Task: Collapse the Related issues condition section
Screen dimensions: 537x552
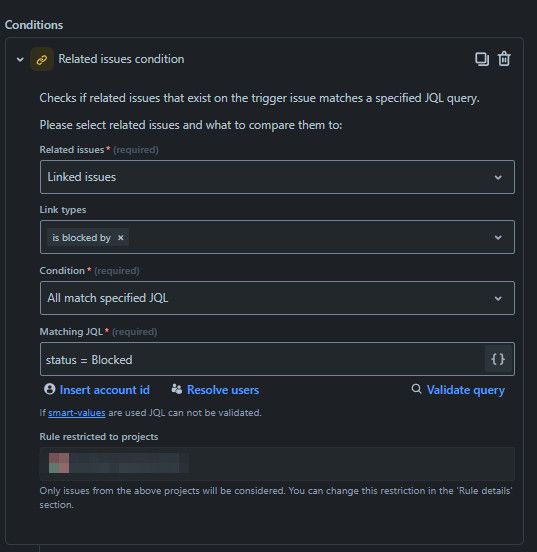Action: (20, 59)
